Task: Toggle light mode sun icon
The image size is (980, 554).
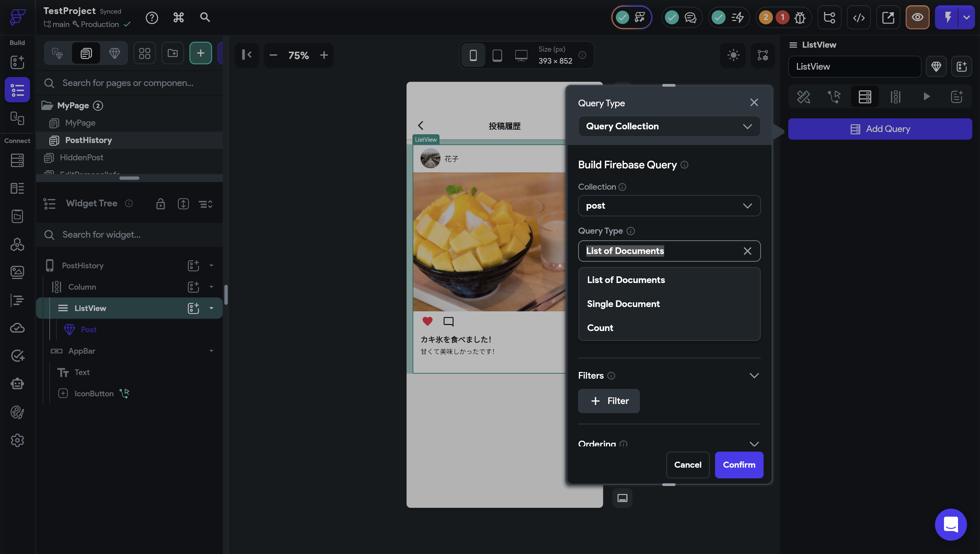Action: pos(733,55)
